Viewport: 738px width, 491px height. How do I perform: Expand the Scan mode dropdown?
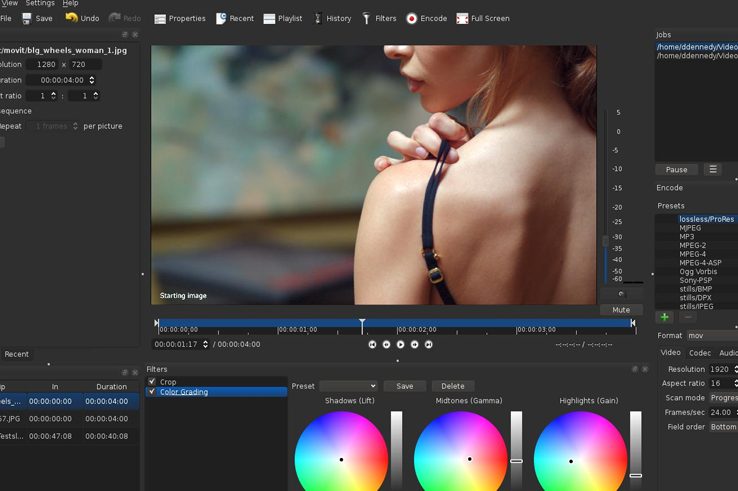point(723,397)
